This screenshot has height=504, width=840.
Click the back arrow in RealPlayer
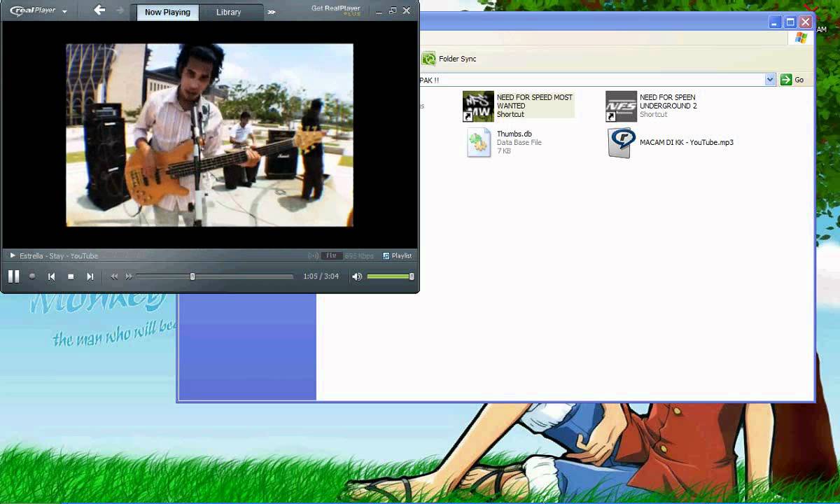pyautogui.click(x=99, y=10)
